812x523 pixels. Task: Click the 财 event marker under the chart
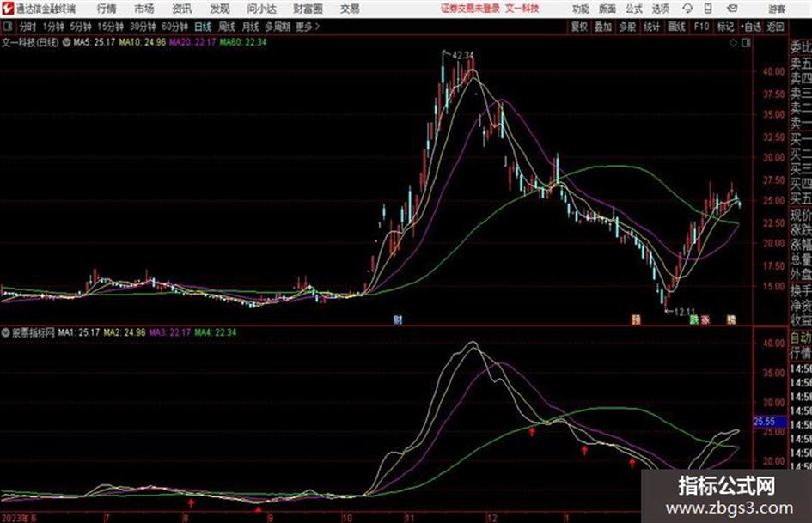pos(398,319)
